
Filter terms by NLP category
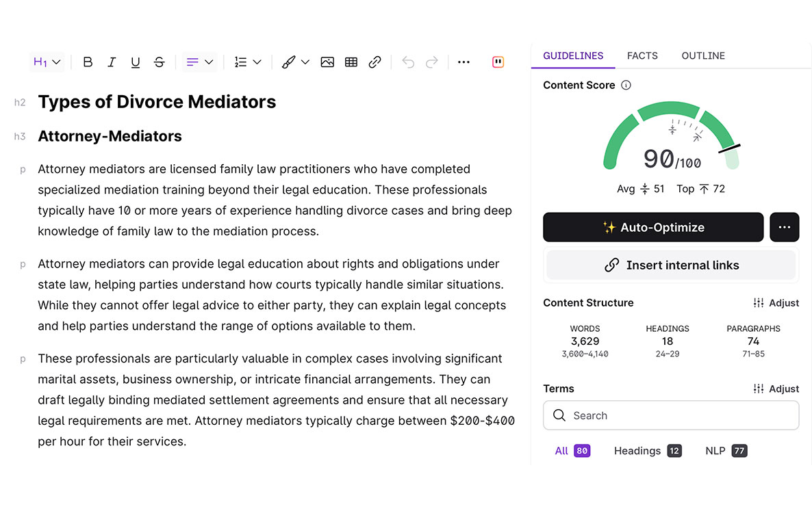tap(726, 451)
